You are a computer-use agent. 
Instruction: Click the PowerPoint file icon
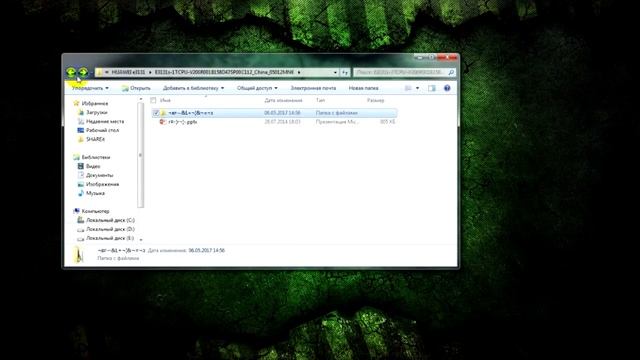[163, 122]
